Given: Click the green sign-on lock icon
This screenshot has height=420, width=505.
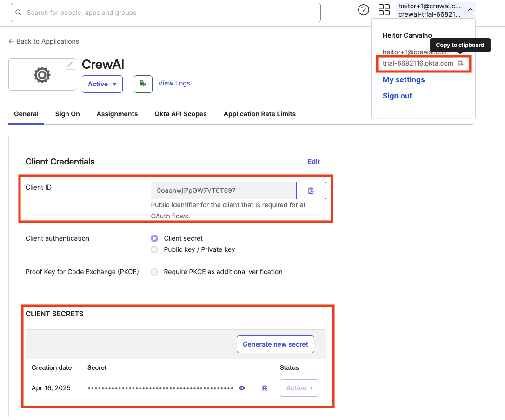Looking at the screenshot, I should tap(143, 84).
